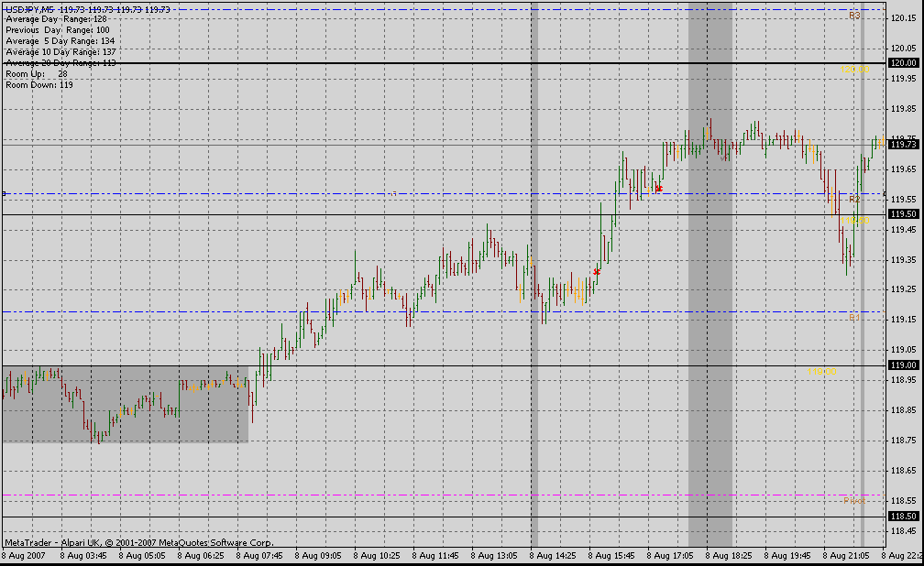Click the Pivot label on magenta line
Image resolution: width=924 pixels, height=566 pixels.
[853, 501]
